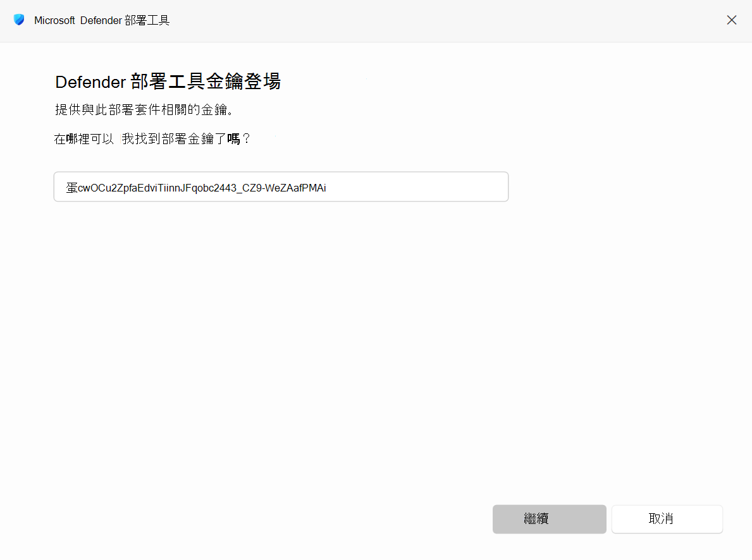Click the Microsoft Defender shield icon
752x560 pixels.
[x=19, y=20]
